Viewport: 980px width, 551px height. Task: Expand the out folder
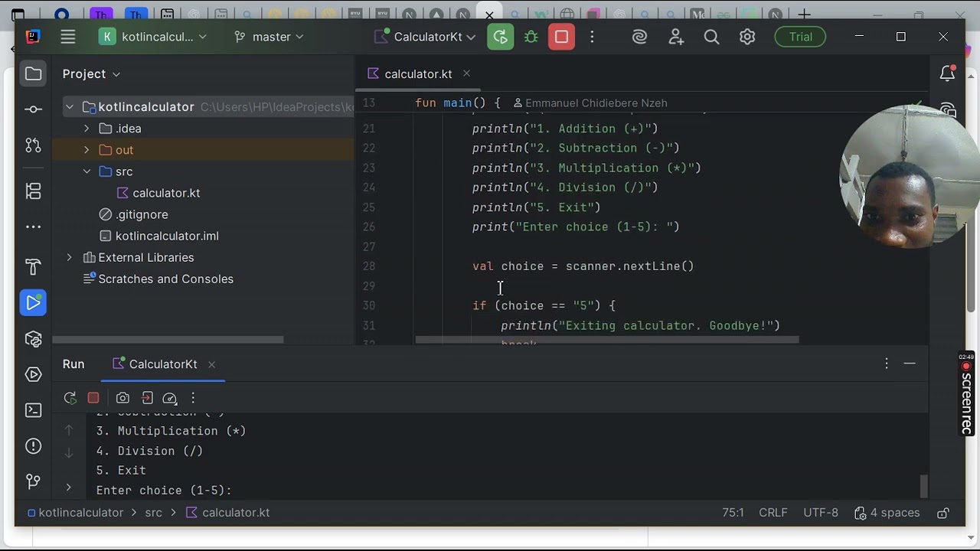[x=87, y=150]
